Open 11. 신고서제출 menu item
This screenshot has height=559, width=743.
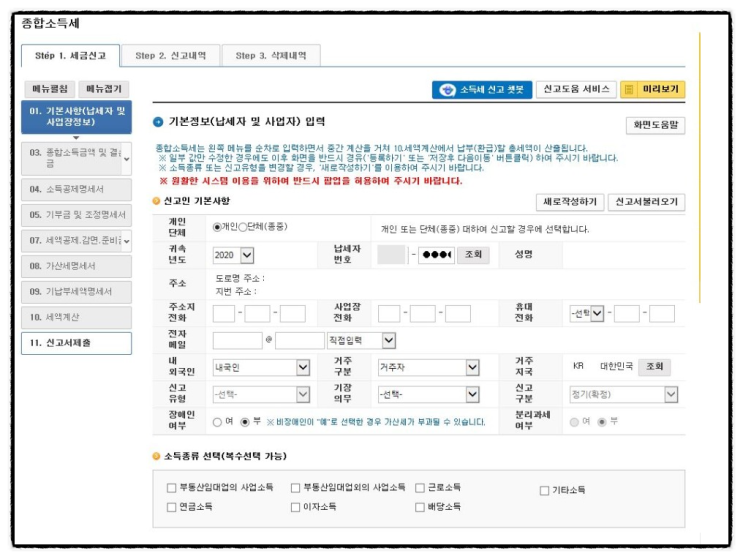[x=76, y=343]
